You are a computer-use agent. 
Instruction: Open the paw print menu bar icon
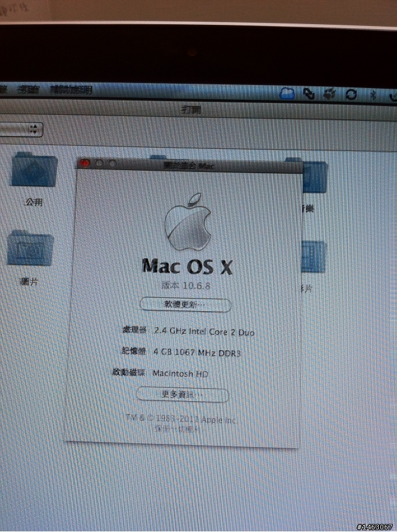(329, 94)
